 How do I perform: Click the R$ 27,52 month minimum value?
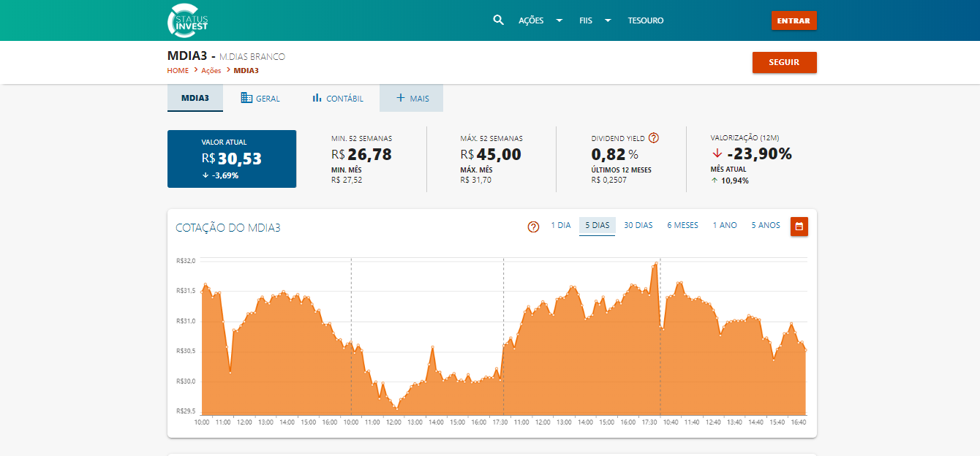click(x=347, y=180)
